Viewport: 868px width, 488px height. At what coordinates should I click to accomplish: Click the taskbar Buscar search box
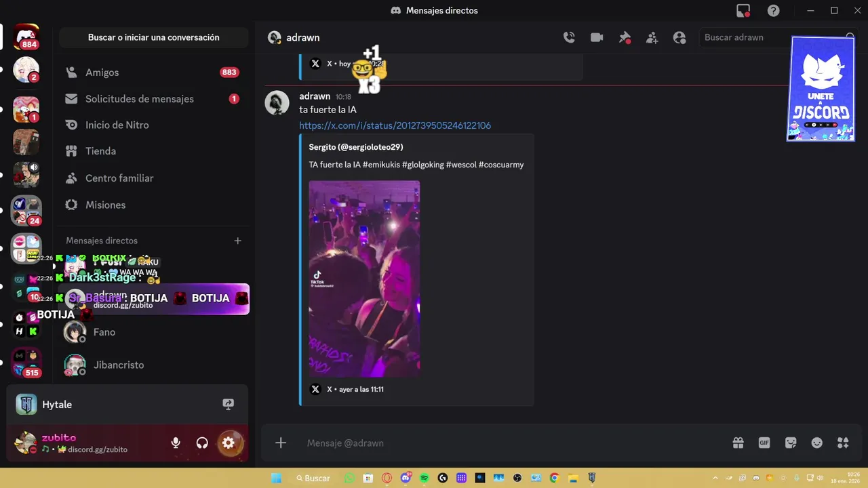click(x=313, y=478)
